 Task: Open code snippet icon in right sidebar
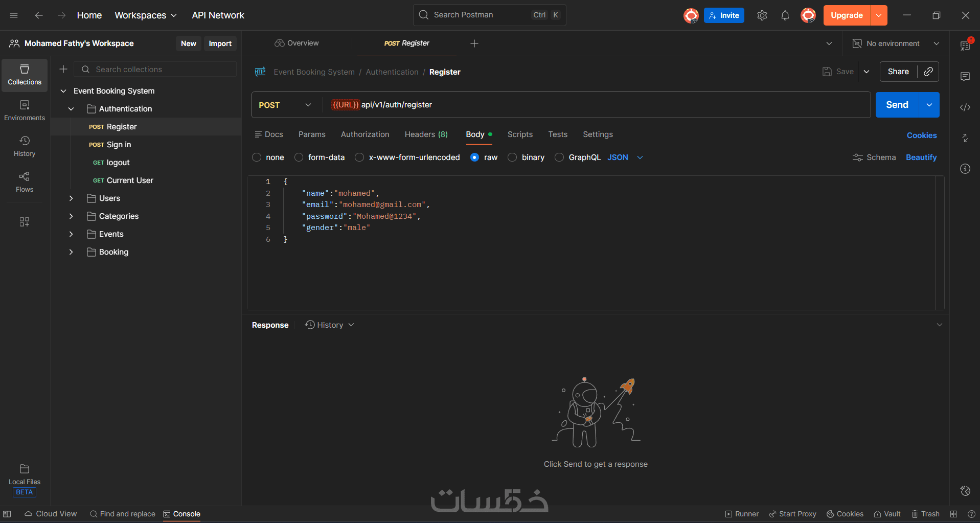tap(965, 107)
